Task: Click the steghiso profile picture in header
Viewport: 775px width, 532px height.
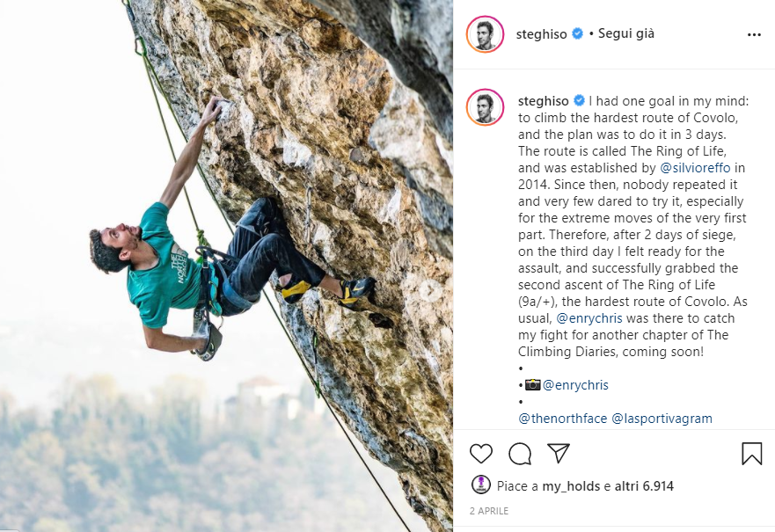Action: click(x=485, y=34)
